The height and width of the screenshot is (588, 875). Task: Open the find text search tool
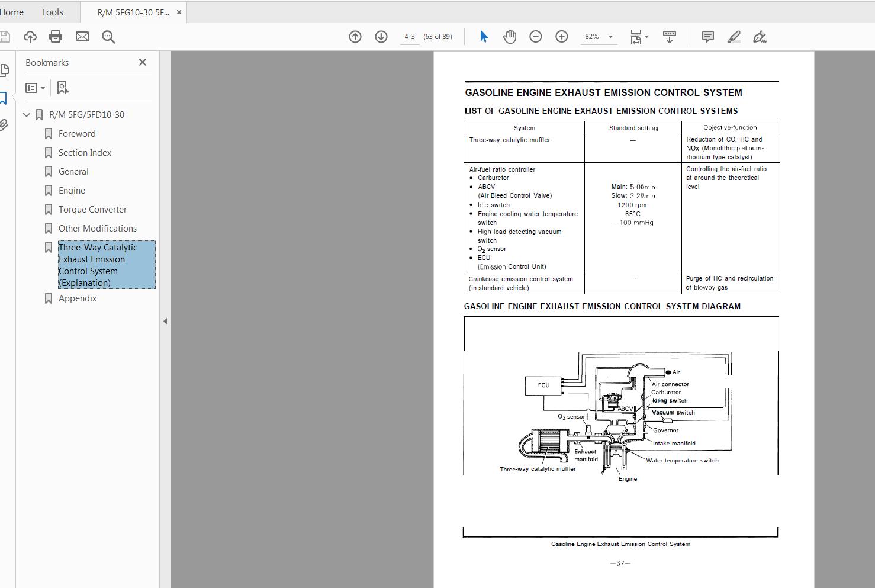pos(108,37)
